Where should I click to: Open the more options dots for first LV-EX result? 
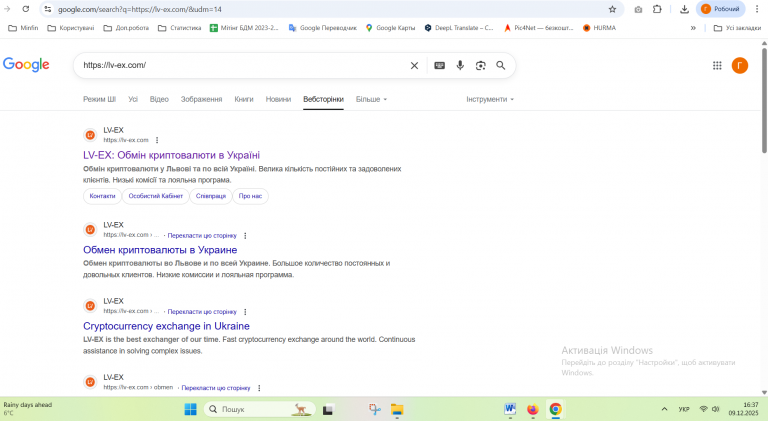coord(157,140)
